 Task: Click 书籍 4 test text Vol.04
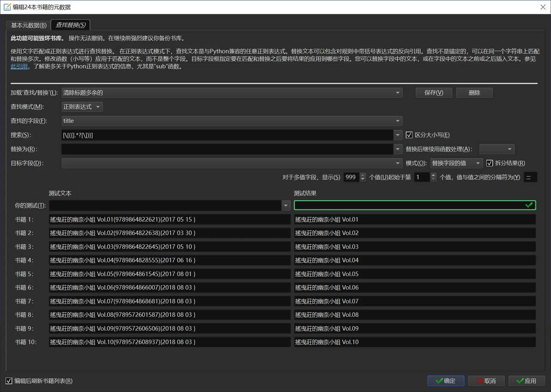tap(169, 260)
